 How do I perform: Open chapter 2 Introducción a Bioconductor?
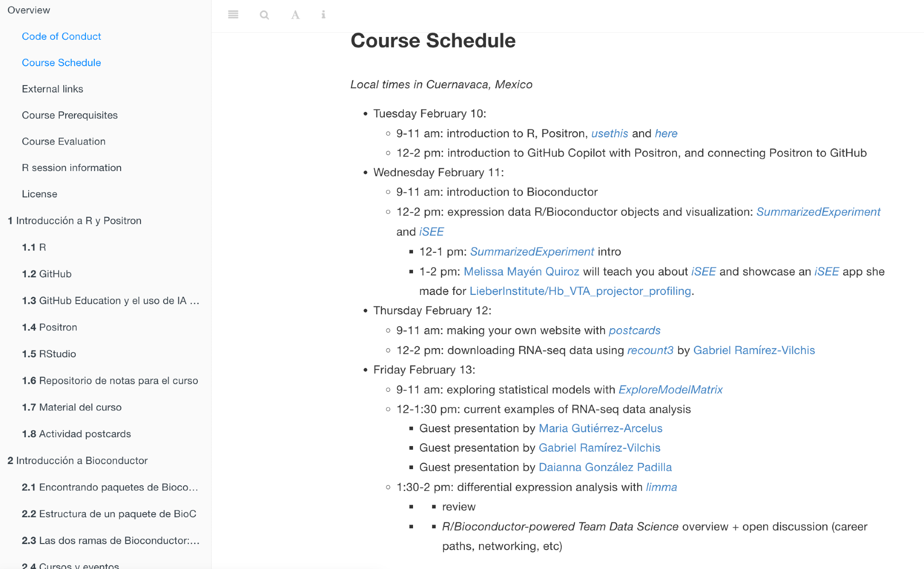[x=78, y=461]
